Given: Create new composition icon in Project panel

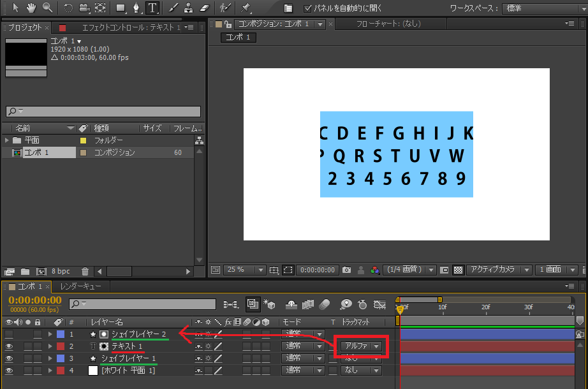Looking at the screenshot, I should pyautogui.click(x=41, y=271).
